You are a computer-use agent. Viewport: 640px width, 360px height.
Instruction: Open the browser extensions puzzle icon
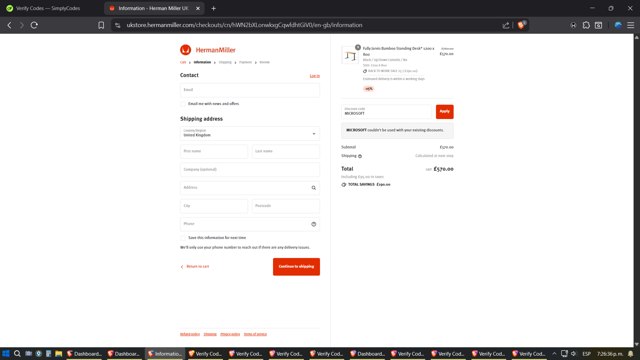[586, 25]
